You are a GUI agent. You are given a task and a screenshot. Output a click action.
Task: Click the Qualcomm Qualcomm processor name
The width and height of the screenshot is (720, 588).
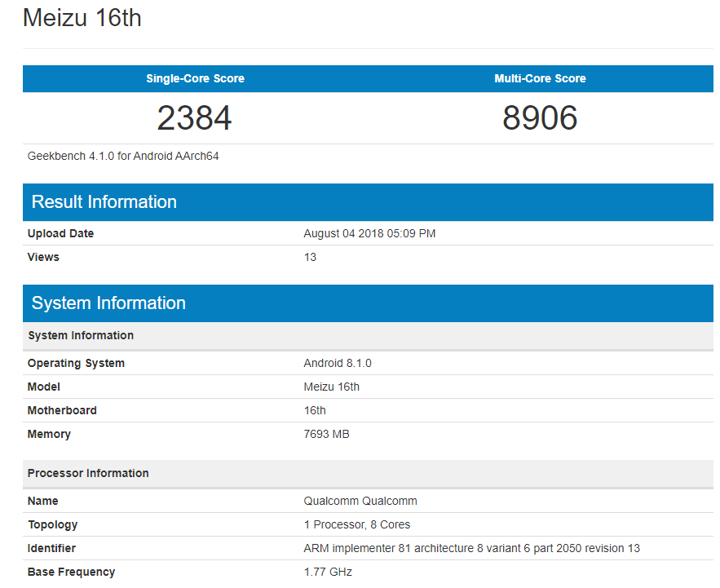click(360, 501)
